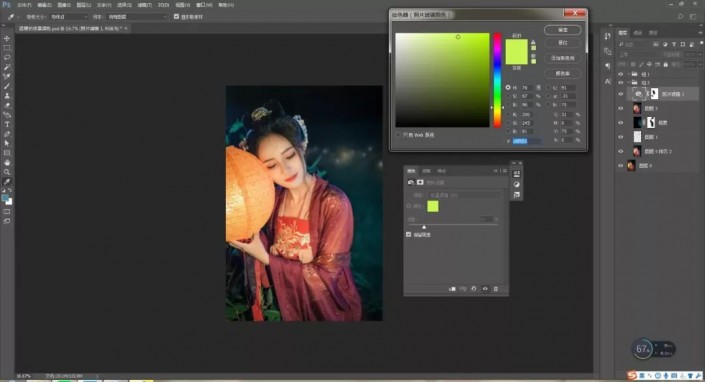
Task: Select the S saturation radio button
Action: [x=508, y=96]
